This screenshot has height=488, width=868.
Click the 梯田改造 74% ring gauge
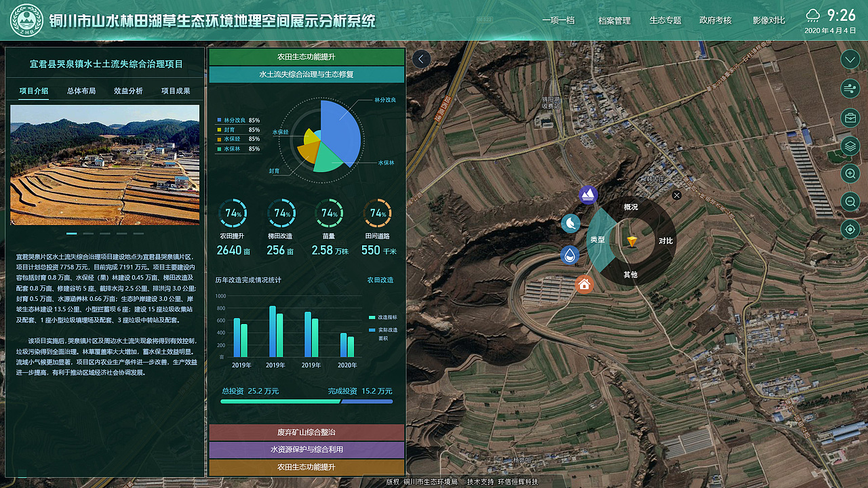(280, 213)
